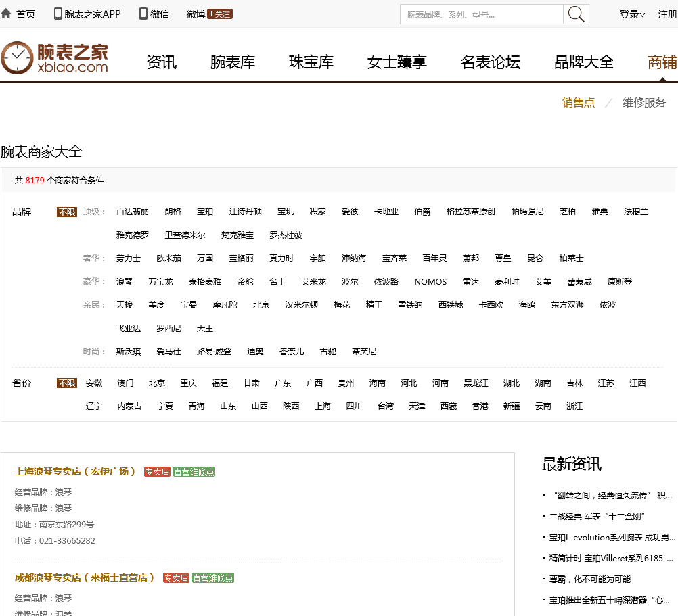Open the 登录 login dropdown
The image size is (678, 616).
[x=632, y=14]
